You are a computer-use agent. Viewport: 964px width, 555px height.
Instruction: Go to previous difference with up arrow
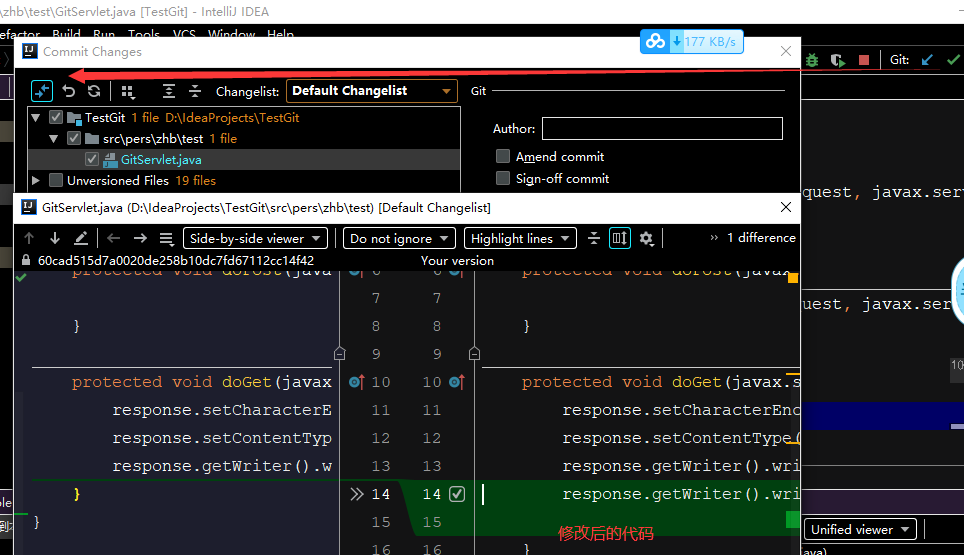pyautogui.click(x=29, y=238)
